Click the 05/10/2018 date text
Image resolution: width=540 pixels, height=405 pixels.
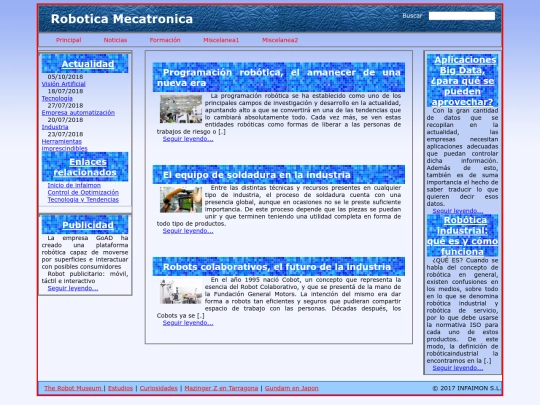click(65, 77)
